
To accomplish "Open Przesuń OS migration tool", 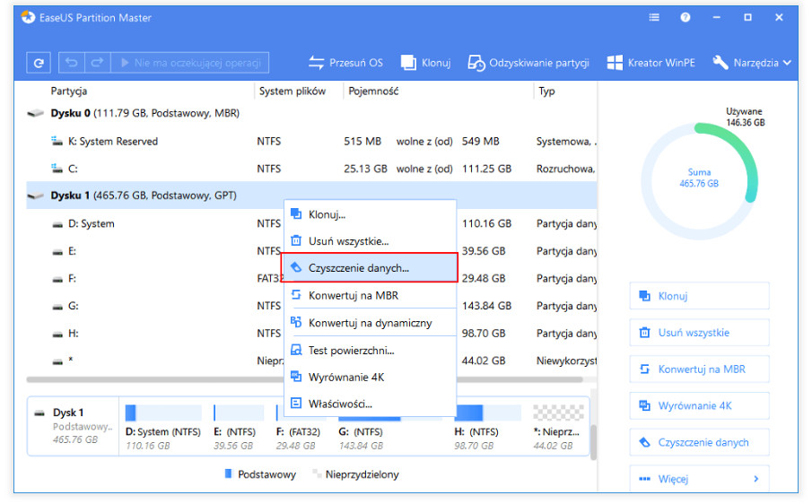I will (x=345, y=63).
